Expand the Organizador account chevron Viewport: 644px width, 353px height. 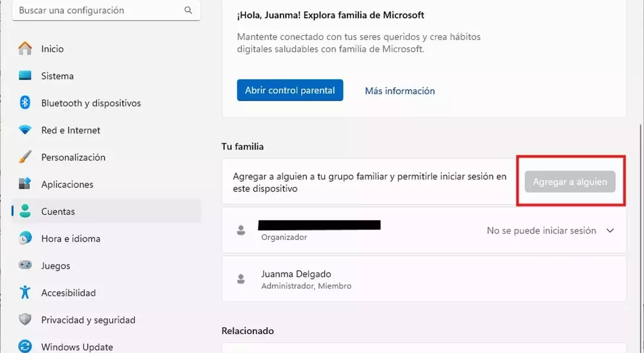point(610,231)
